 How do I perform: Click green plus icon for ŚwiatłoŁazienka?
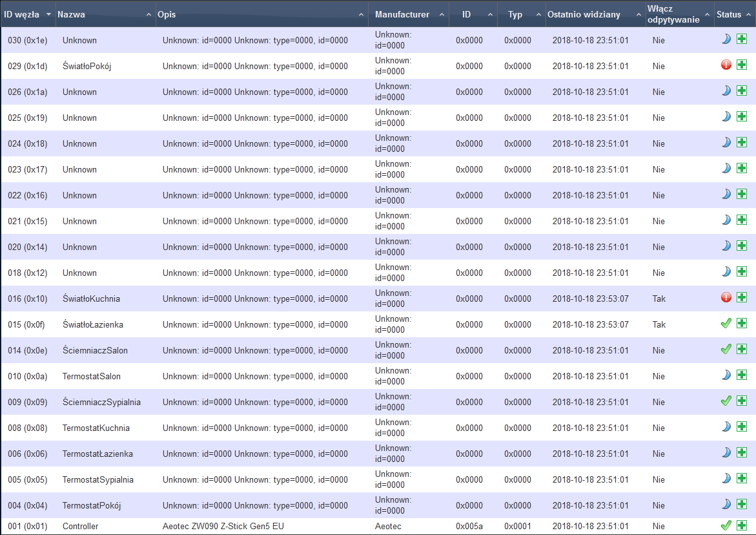[x=742, y=323]
